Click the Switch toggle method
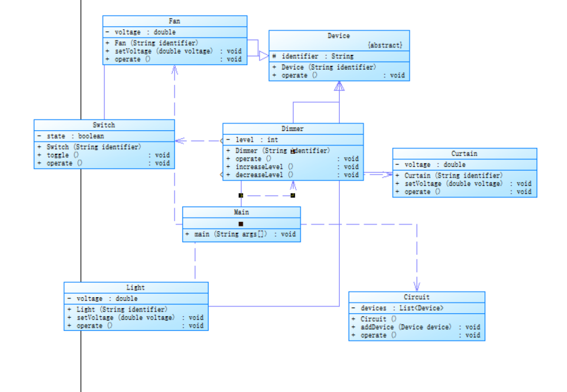The image size is (567, 392). pos(104,155)
